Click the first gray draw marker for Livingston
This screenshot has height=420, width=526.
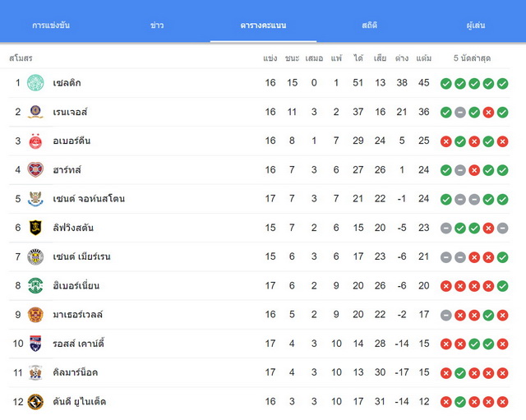[x=445, y=228]
